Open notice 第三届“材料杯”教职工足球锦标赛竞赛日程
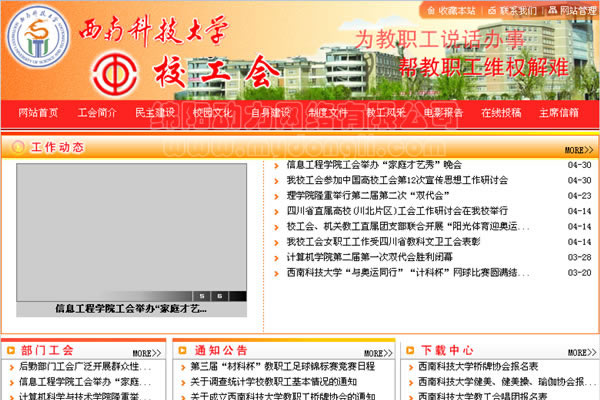This screenshot has width=600, height=400. (x=282, y=366)
